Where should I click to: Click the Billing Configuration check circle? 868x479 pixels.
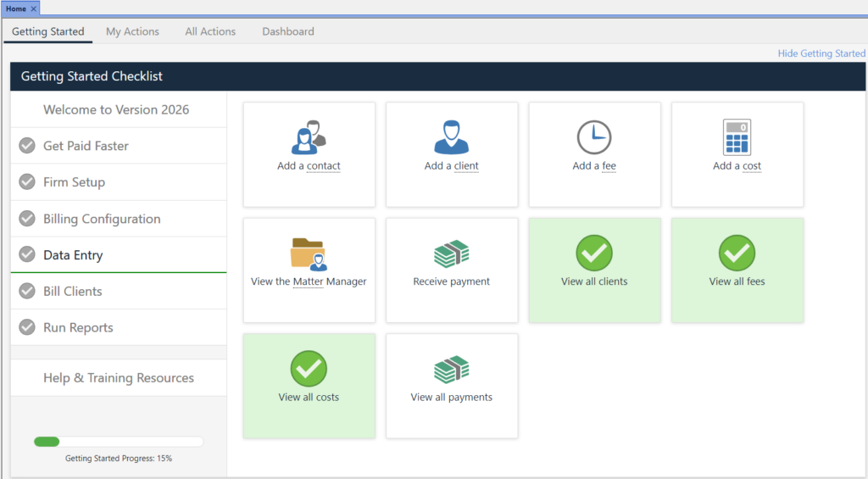(x=27, y=218)
